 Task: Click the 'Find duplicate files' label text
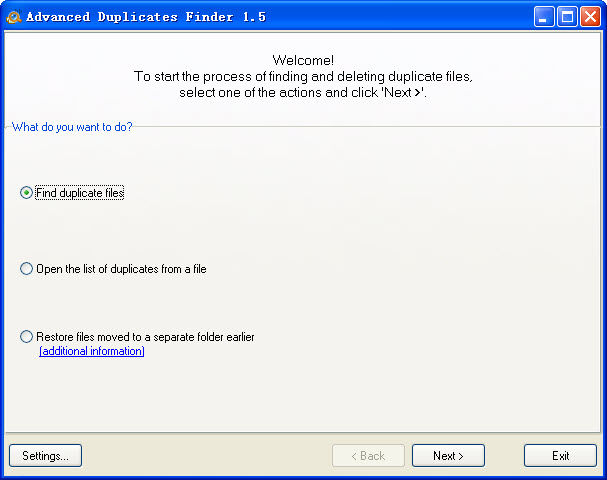click(x=80, y=193)
